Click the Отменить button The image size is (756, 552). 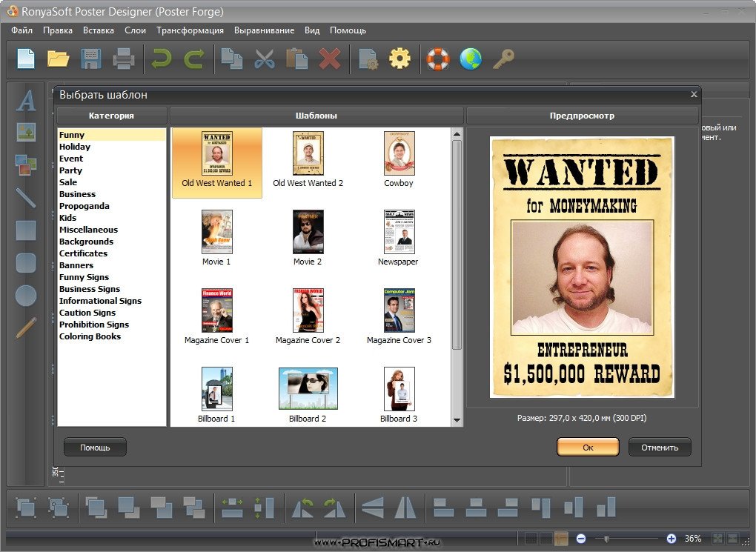click(659, 447)
